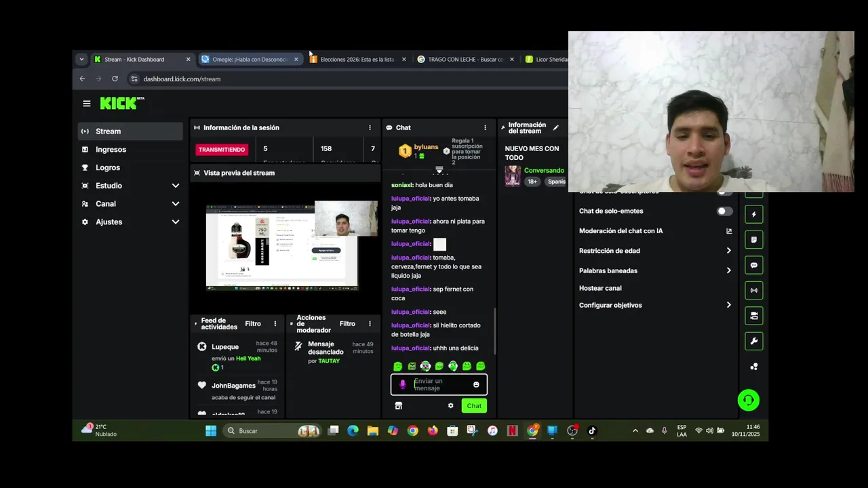Close the Stream - Kick Dashboard tab
The image size is (868, 488).
point(188,59)
